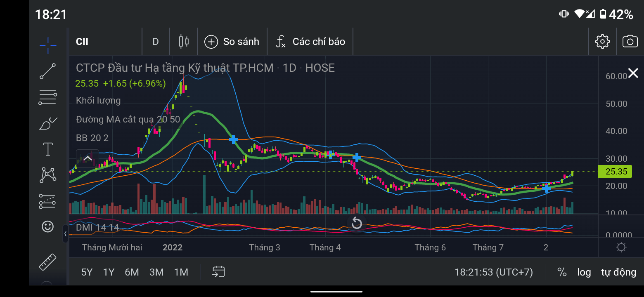This screenshot has width=644, height=297.
Task: Click the Tháng Mười hai axis label
Action: click(112, 247)
